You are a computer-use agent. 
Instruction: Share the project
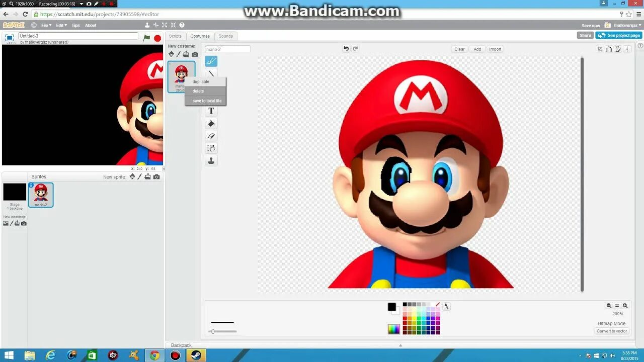click(x=585, y=35)
